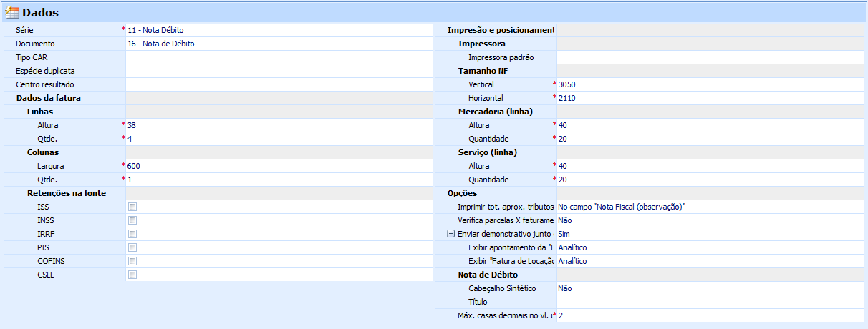Toggle the COFINS retention checkbox

point(132,261)
